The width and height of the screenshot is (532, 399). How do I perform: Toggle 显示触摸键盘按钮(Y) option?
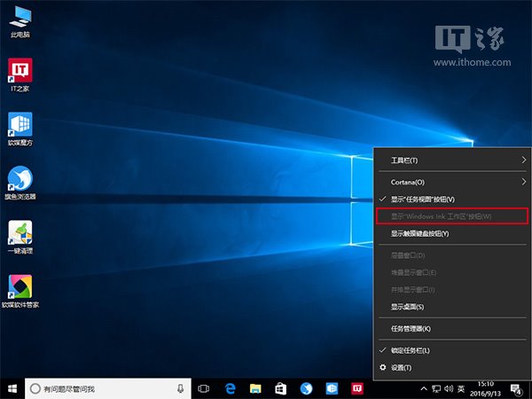point(452,234)
